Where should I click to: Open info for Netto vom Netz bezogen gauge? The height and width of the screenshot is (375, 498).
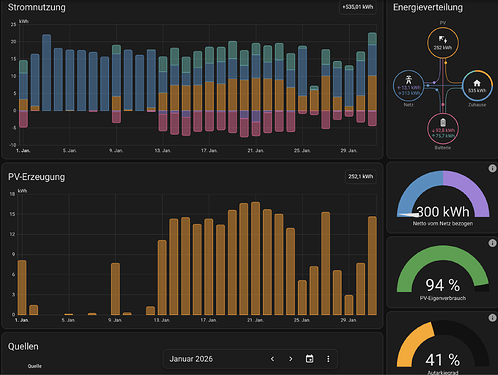click(492, 168)
